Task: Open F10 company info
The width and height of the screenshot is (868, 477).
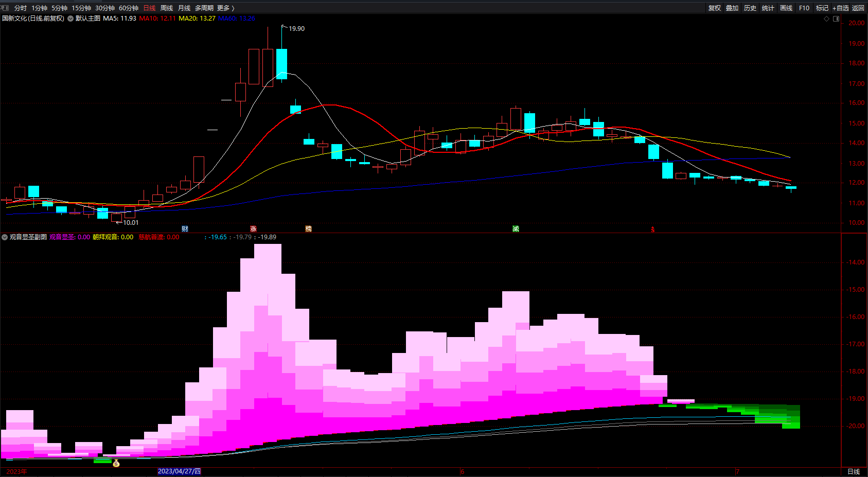Action: (x=804, y=8)
